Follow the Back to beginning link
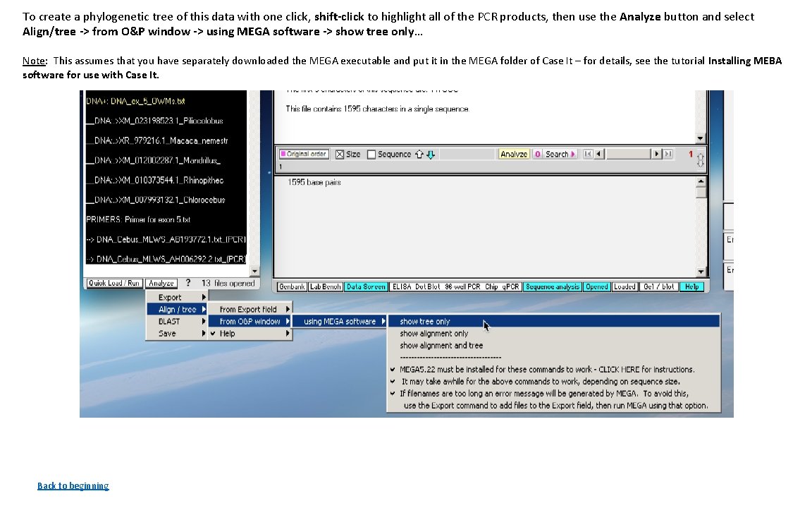This screenshot has width=812, height=508. (x=73, y=485)
